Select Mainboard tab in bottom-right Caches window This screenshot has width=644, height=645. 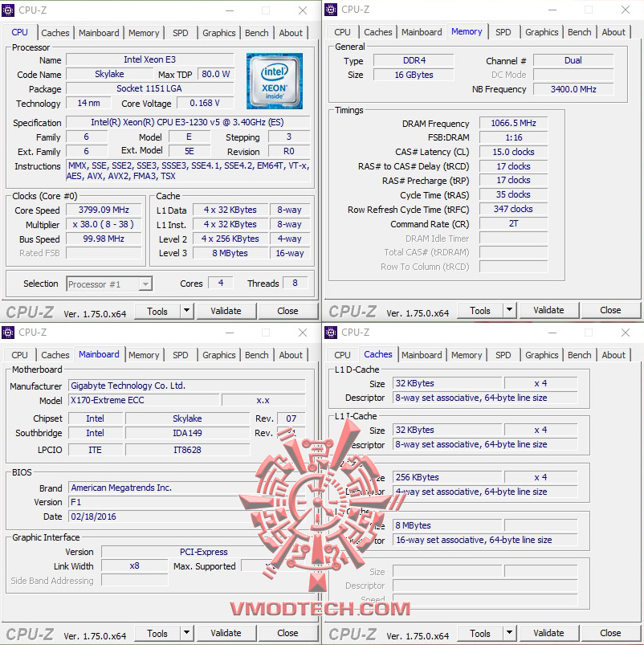422,355
